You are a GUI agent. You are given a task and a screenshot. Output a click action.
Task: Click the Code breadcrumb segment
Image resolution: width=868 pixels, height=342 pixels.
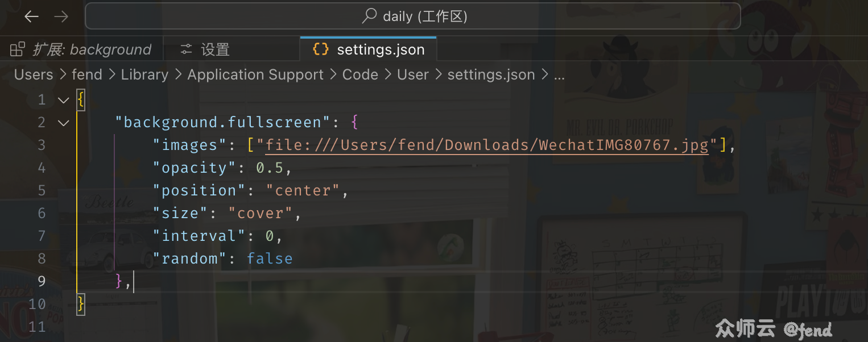[x=360, y=75]
